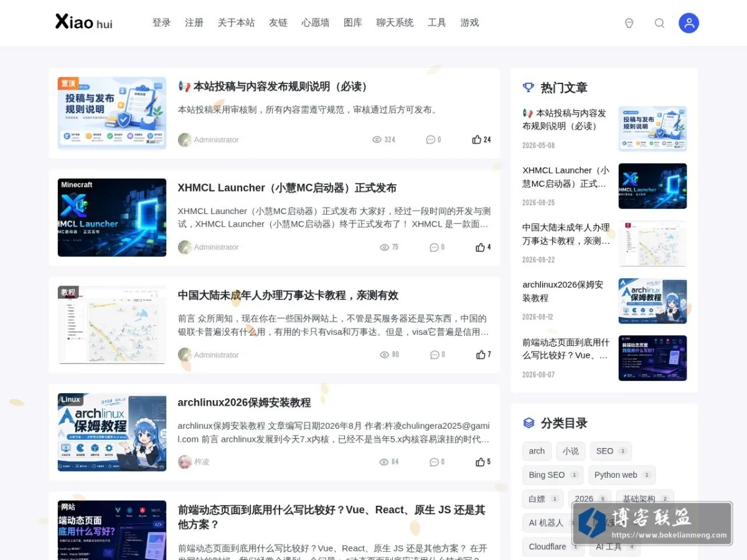Select the Cloudflare category tag
The height and width of the screenshot is (560, 747).
click(x=554, y=546)
